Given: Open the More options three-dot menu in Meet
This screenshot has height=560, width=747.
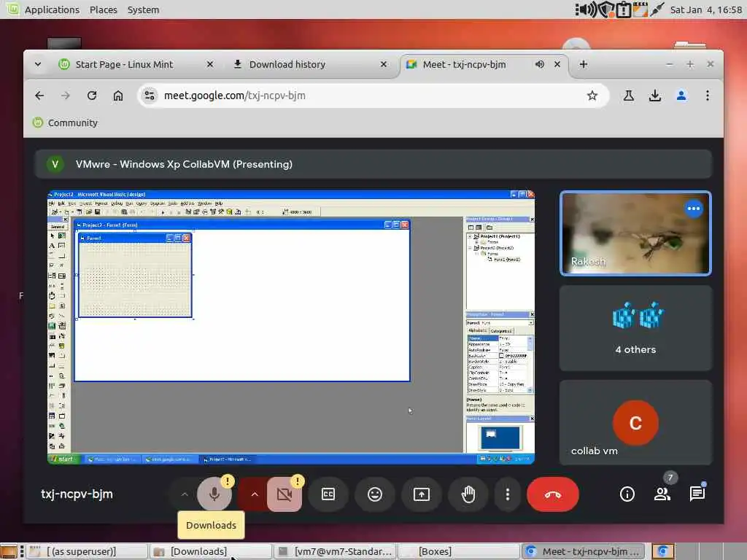Looking at the screenshot, I should coord(508,494).
